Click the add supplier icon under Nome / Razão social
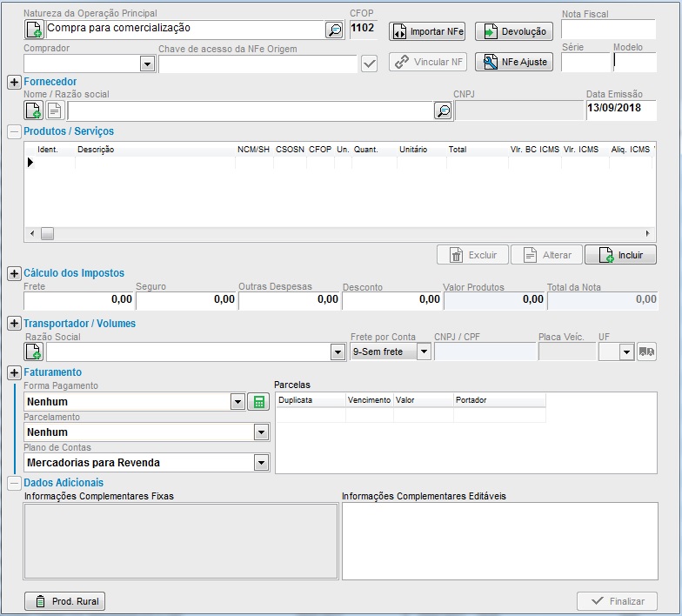Image resolution: width=682 pixels, height=616 pixels. pyautogui.click(x=33, y=110)
